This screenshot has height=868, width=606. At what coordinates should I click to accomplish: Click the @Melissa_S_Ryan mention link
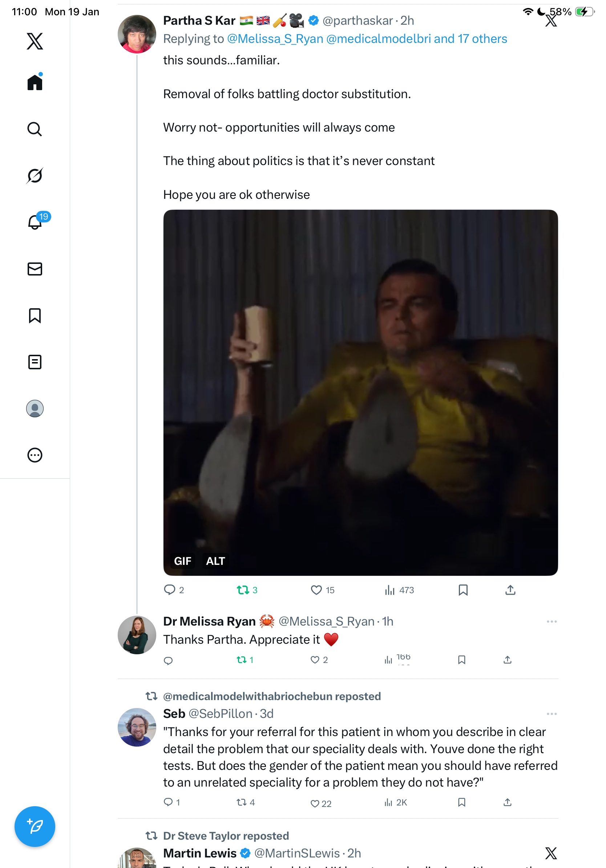tap(275, 39)
